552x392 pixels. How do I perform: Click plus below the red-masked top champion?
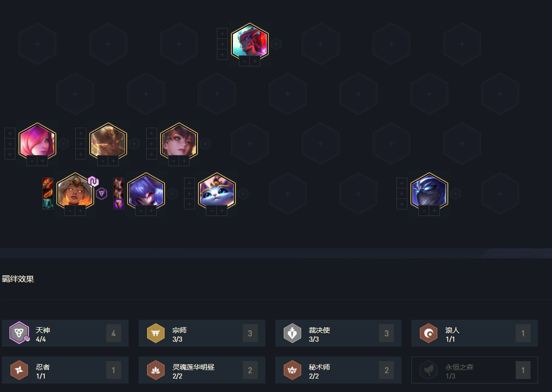[255, 61]
